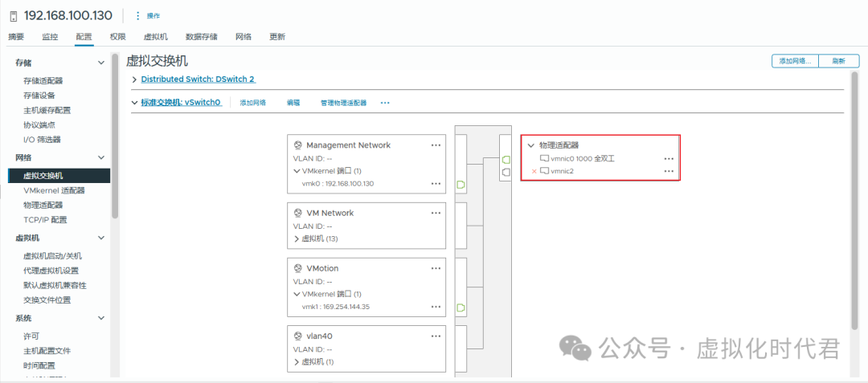
Task: Click the host icon beside 192.168.100.130
Action: tap(14, 15)
